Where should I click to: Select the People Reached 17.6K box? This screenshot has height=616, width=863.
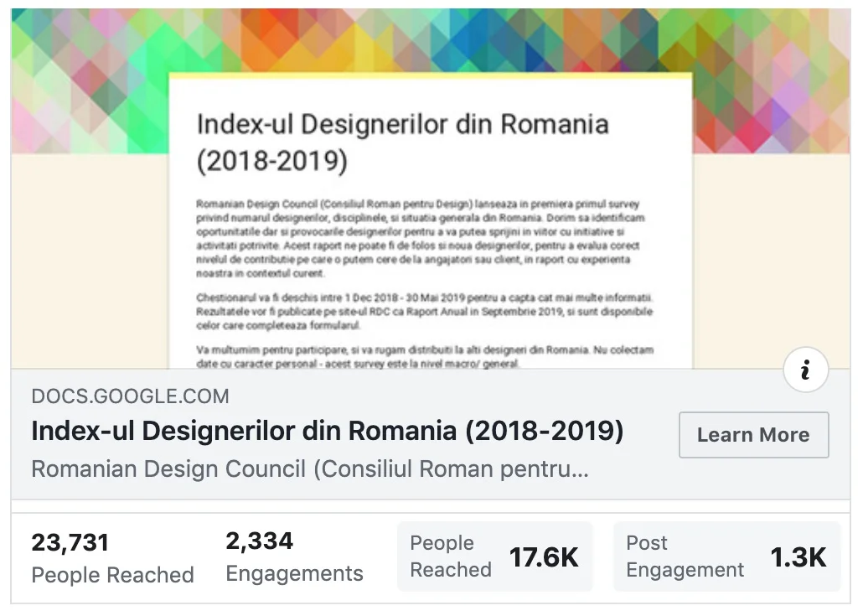click(495, 556)
